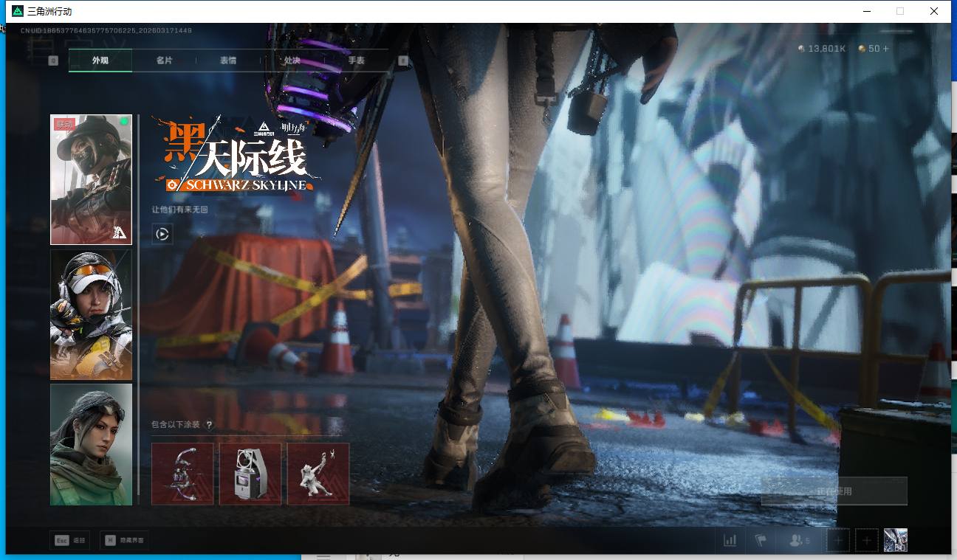Screen dimensions: 957x560
Task: Add more gold currency via plus sign
Action: tap(885, 49)
